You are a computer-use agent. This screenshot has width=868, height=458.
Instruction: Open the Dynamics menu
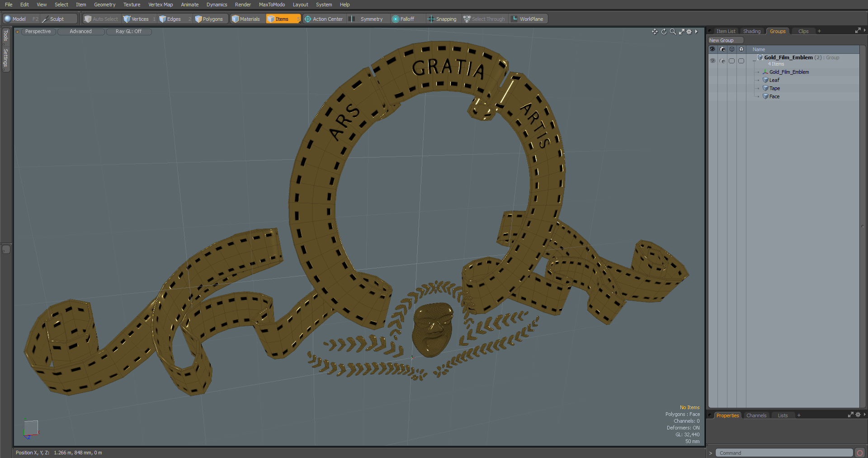217,5
